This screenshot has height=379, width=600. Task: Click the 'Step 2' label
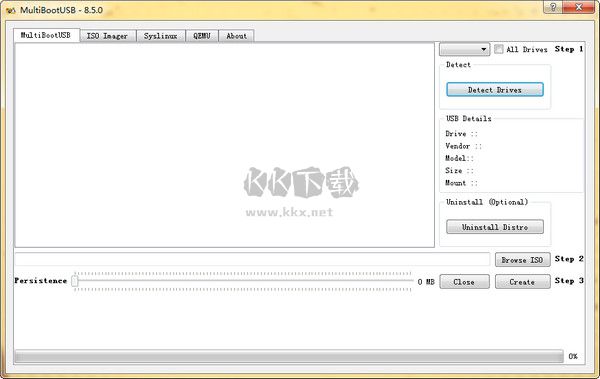coord(569,259)
